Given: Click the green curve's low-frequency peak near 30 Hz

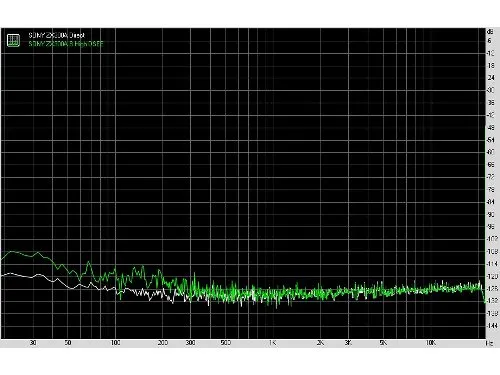Looking at the screenshot, I should coord(13,252).
